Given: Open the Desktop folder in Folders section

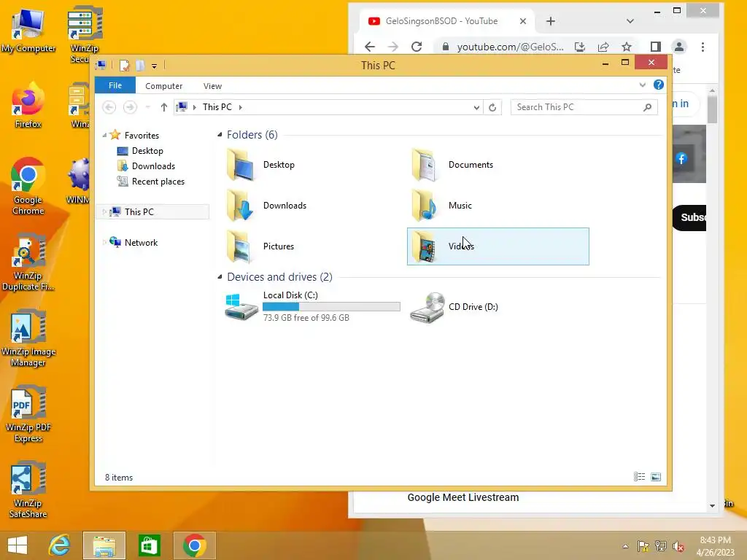Looking at the screenshot, I should pos(260,165).
